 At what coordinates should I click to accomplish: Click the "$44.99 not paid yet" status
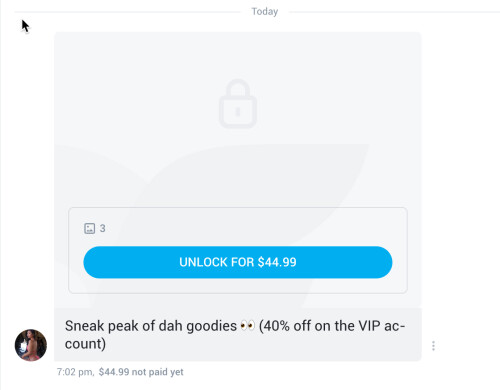pos(141,372)
